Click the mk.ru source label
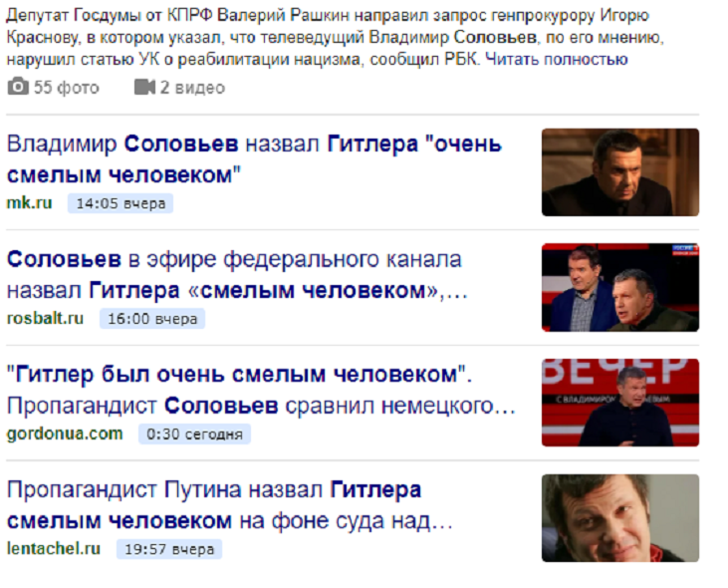Viewport: 728px width, 588px height. [x=29, y=203]
